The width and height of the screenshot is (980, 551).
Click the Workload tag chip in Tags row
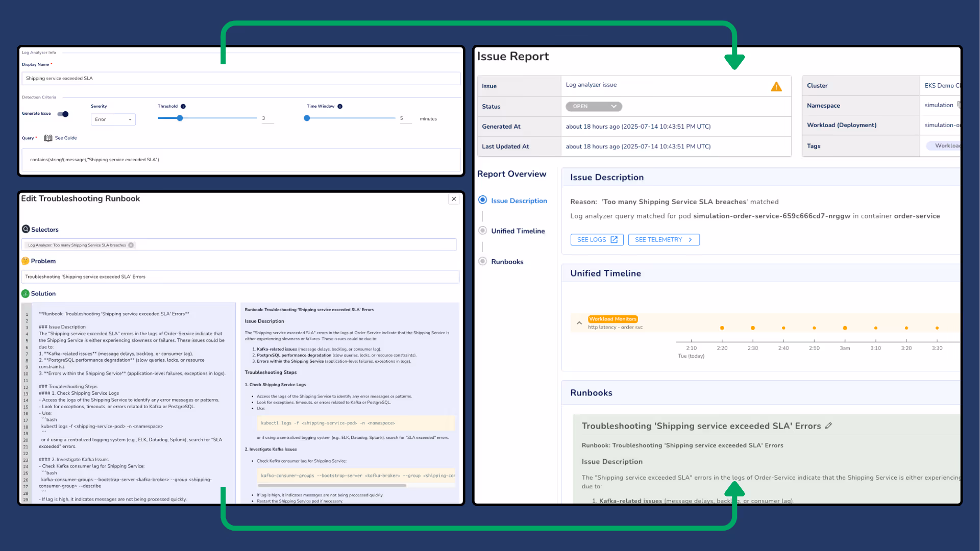click(x=944, y=145)
